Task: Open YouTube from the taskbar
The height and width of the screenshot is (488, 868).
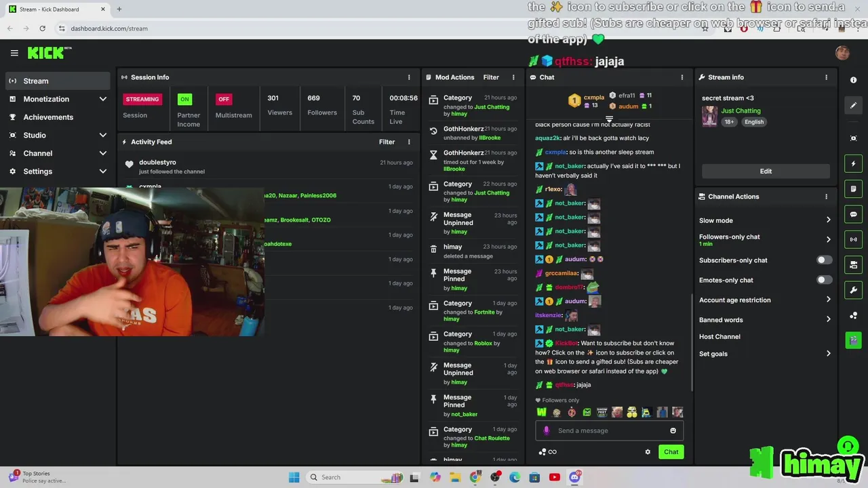Action: click(555, 477)
